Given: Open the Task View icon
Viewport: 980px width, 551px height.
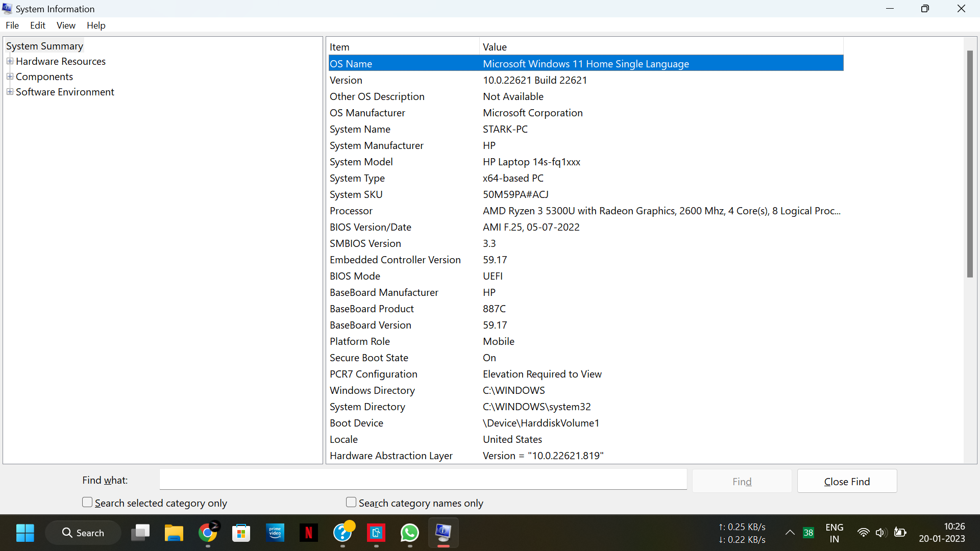Looking at the screenshot, I should coord(140,533).
